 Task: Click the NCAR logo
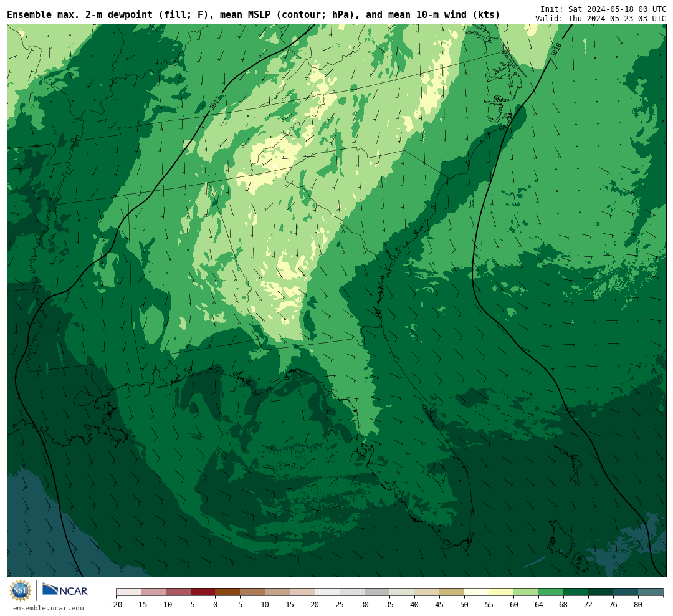65,590
